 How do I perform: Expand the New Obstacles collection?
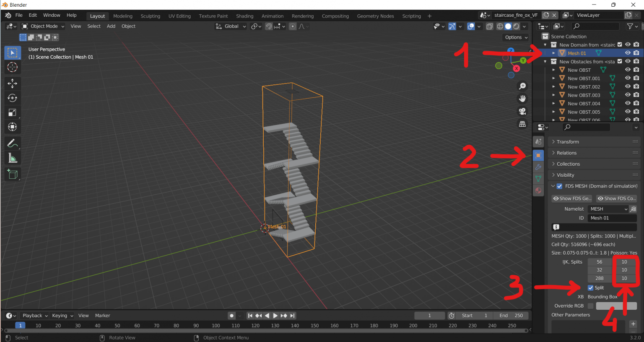coord(545,61)
